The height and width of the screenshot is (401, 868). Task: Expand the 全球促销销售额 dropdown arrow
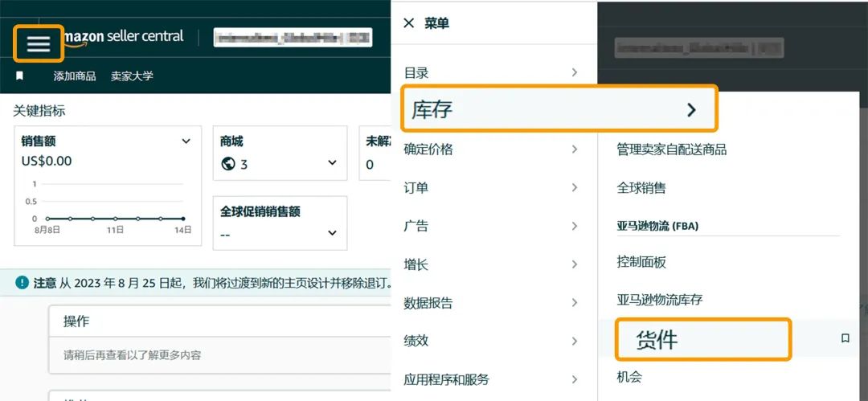(x=332, y=234)
